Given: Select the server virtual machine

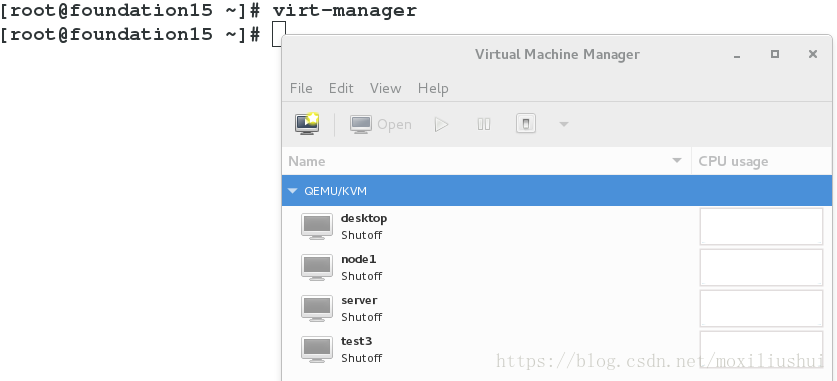Looking at the screenshot, I should (557, 308).
